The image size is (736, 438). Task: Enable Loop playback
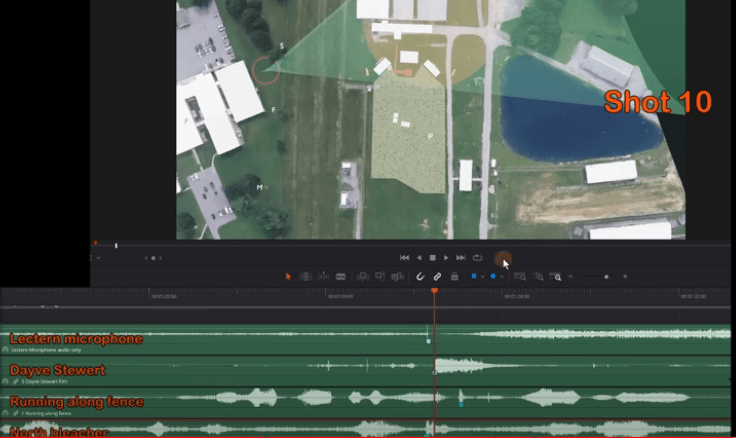click(478, 258)
